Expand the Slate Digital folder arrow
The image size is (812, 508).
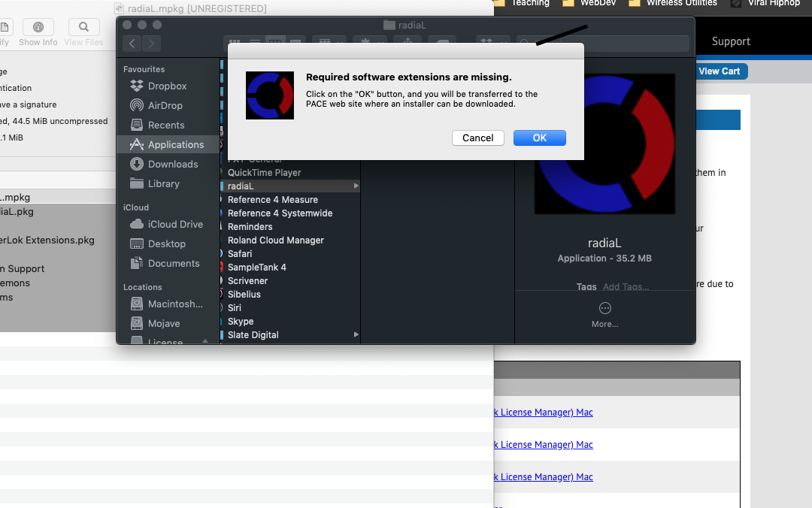[x=356, y=334]
